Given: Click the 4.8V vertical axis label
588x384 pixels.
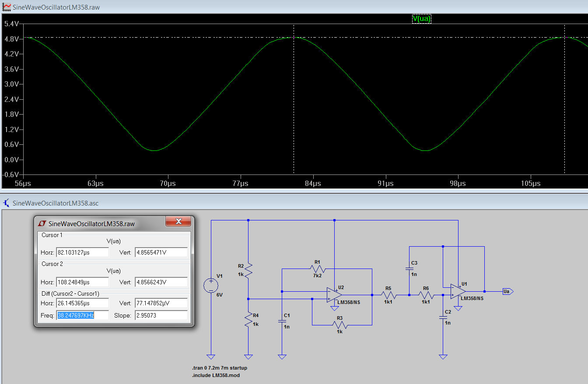Looking at the screenshot, I should pyautogui.click(x=11, y=39).
